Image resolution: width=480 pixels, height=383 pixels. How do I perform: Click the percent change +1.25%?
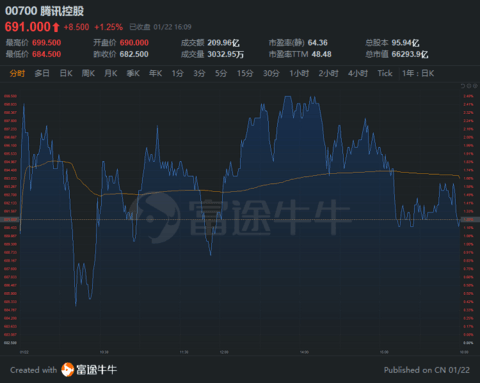109,27
